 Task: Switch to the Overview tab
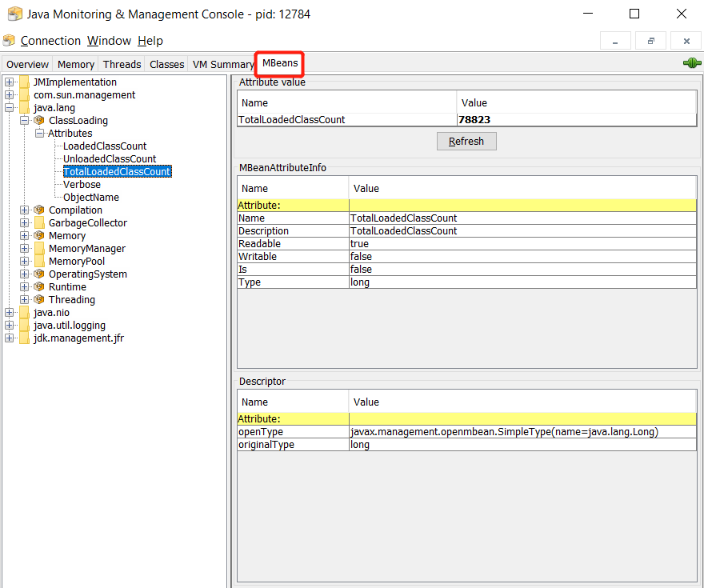click(x=27, y=64)
